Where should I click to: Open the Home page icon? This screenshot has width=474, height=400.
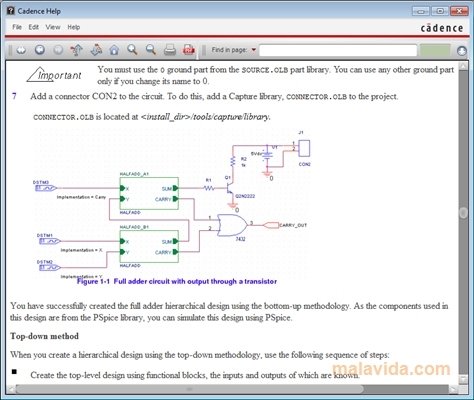click(x=114, y=50)
